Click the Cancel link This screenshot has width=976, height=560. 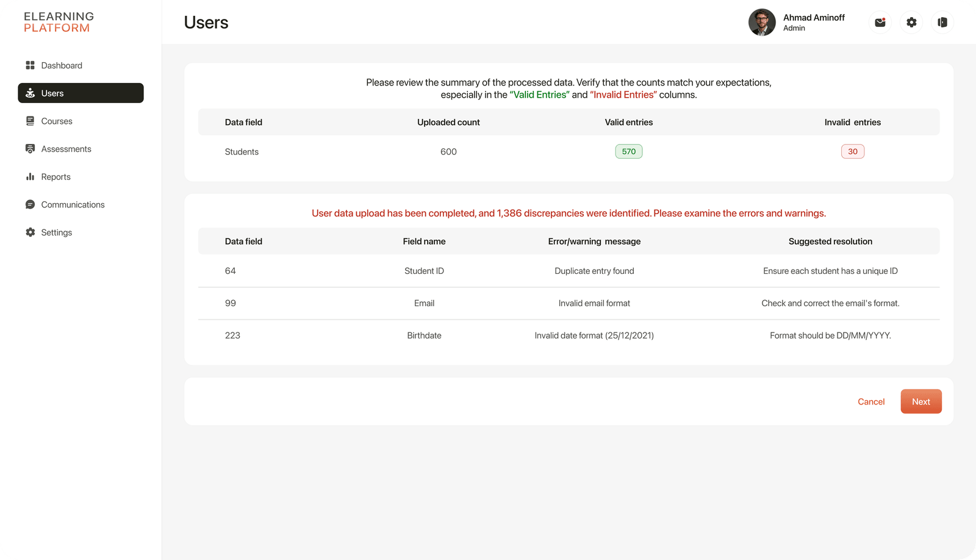pos(870,401)
